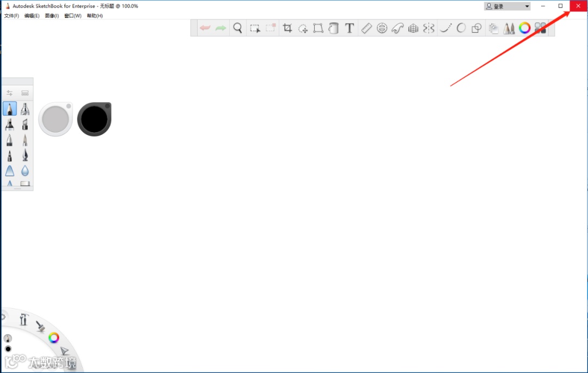Click the quick selection icon with red corner
Screen dimensions: 588x373
271,28
